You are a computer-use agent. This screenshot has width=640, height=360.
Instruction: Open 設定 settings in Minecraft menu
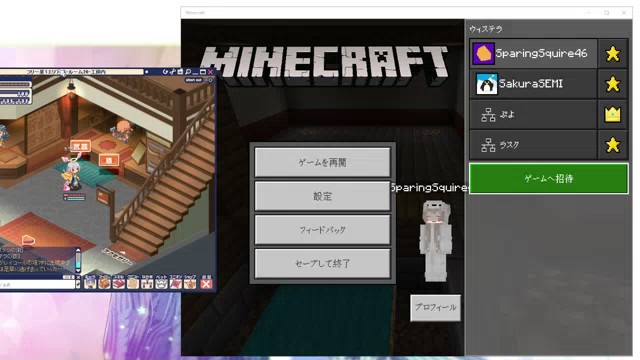pos(322,196)
